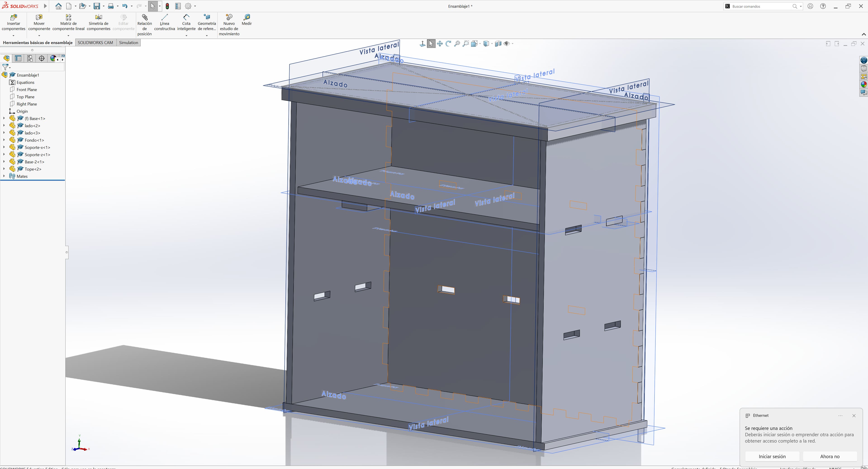868x469 pixels.
Task: Toggle the Normal To view icon
Action: click(x=422, y=43)
